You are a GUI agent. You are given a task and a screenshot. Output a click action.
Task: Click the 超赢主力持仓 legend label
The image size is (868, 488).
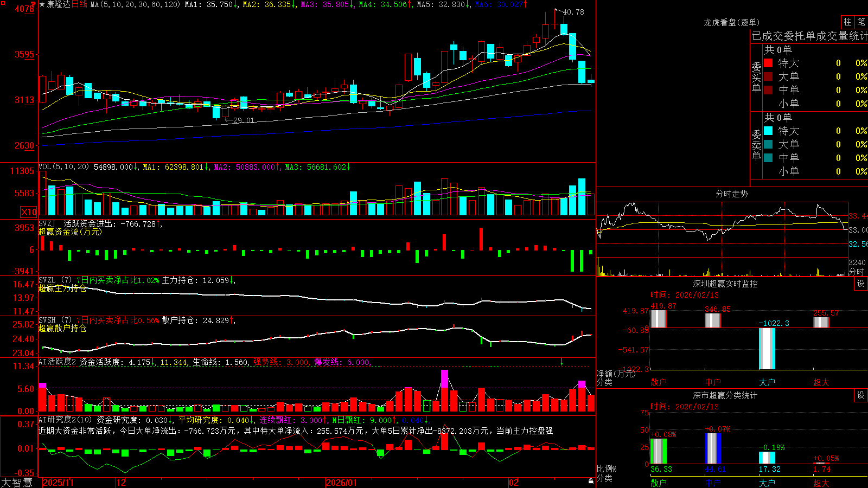pos(62,288)
